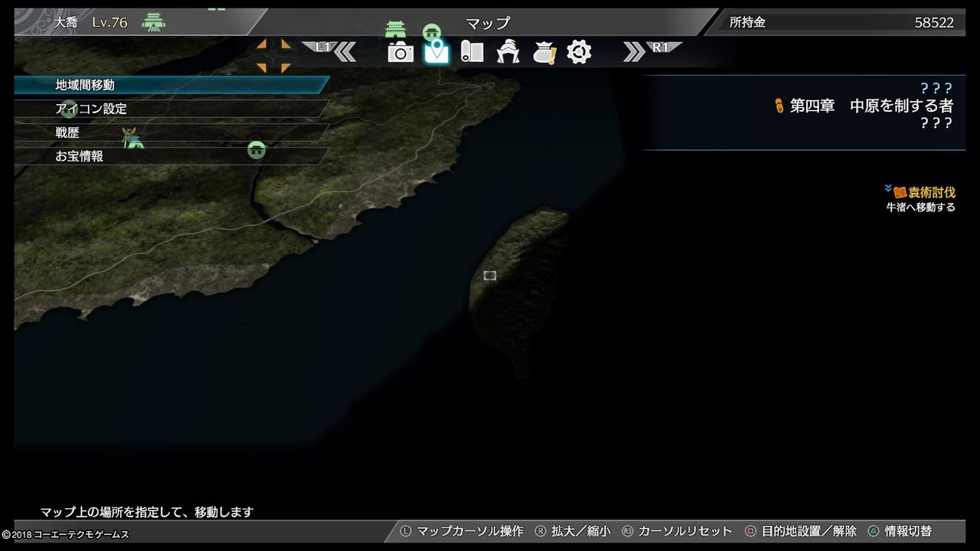Click the ©2018 コーエーテクモゲームス copyright text
This screenshot has width=980, height=551.
(65, 534)
